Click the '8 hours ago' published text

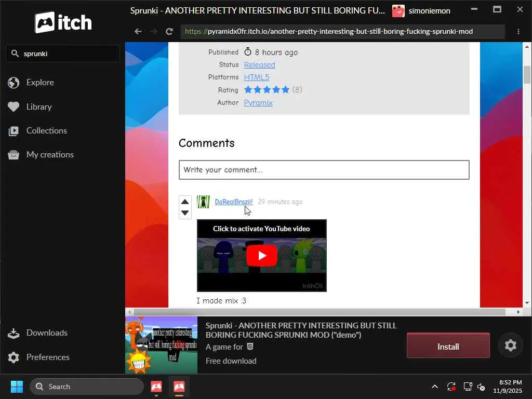pos(276,52)
